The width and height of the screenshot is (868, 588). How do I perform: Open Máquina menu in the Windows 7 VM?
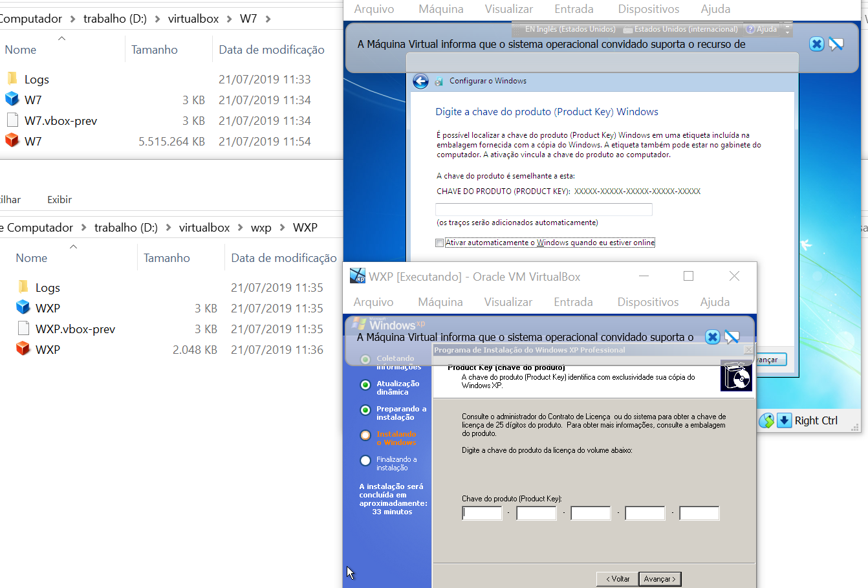pos(441,9)
